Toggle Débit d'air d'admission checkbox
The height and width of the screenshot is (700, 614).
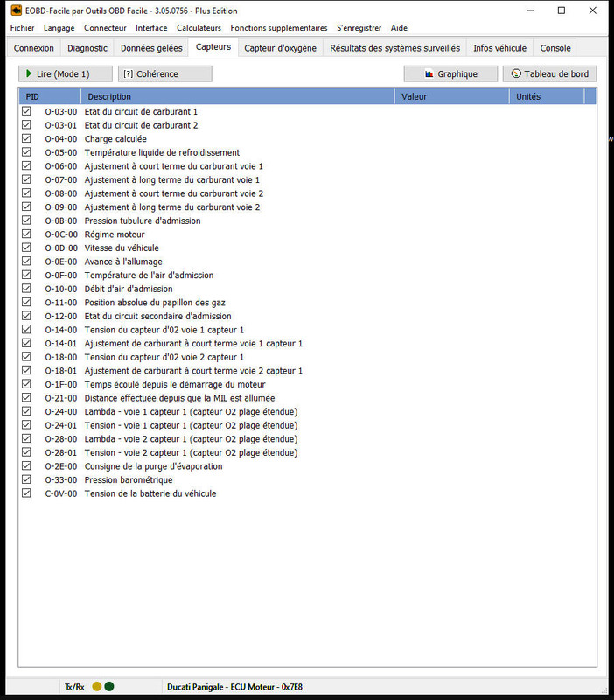(x=26, y=289)
